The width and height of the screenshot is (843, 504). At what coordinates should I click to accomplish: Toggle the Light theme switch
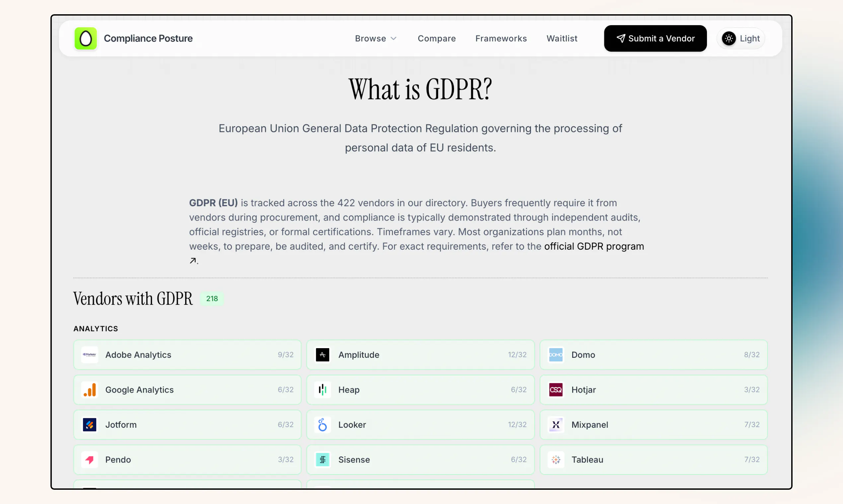click(741, 38)
